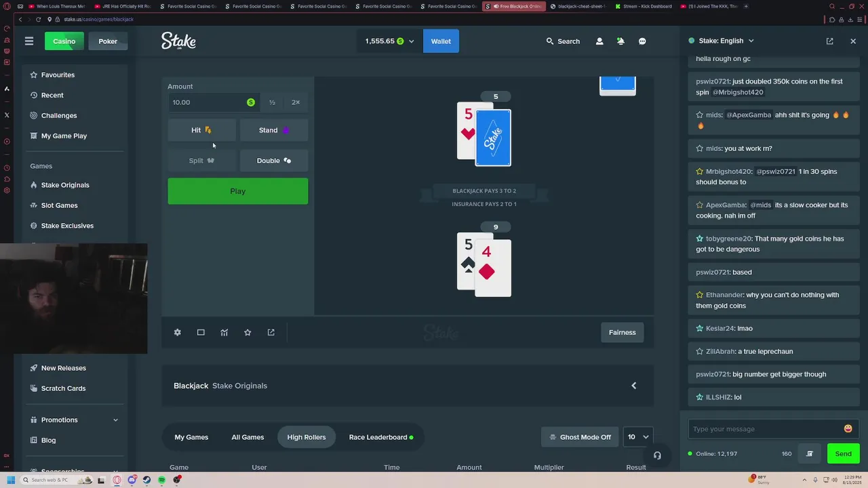Open New Releases category

point(75,368)
